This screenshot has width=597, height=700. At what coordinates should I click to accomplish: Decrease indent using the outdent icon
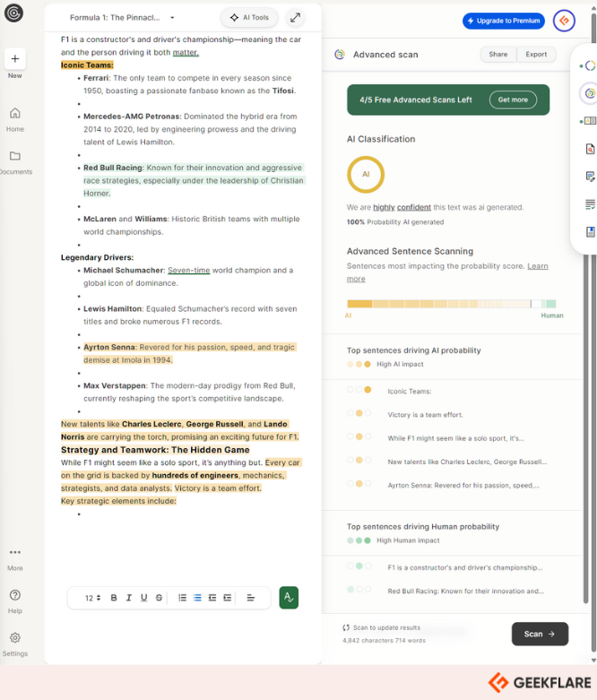[212, 598]
